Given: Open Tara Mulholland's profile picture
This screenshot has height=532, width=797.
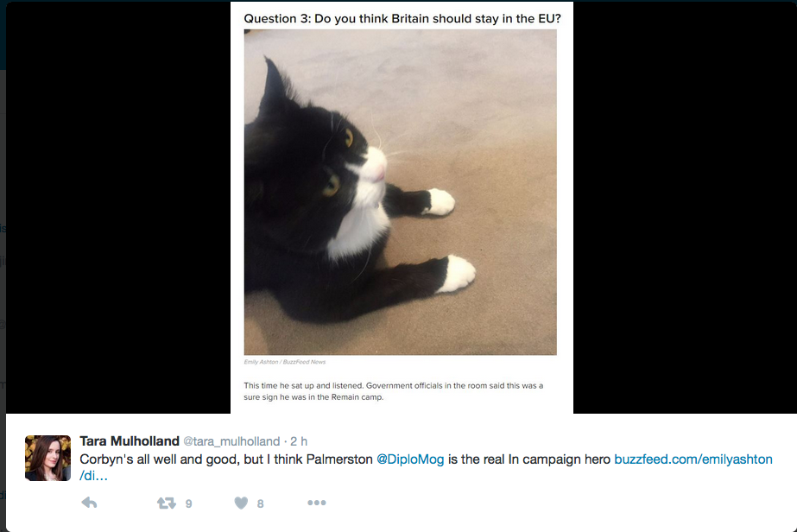Looking at the screenshot, I should [47, 458].
